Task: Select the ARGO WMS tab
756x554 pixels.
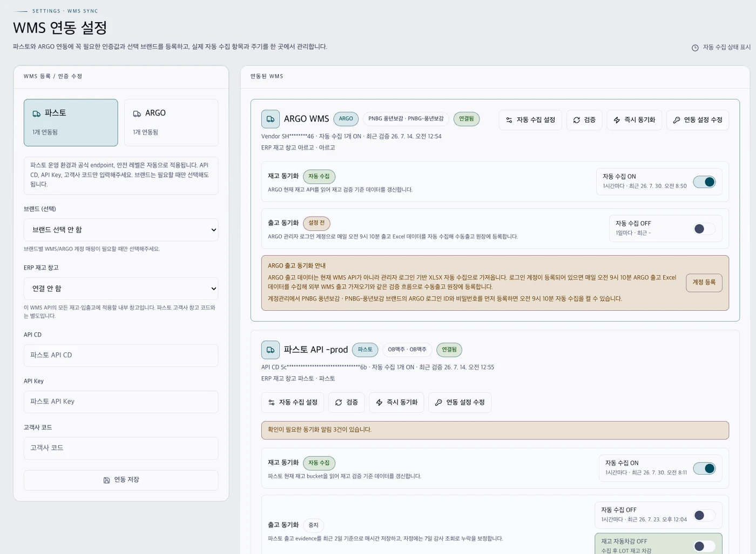Action: click(x=171, y=122)
